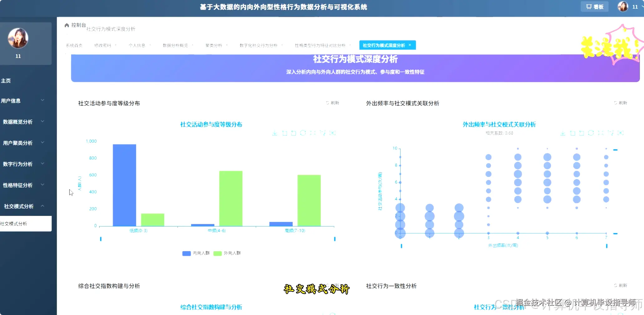Switch to the 性格类型行为特征对比分析 tab
Image resolution: width=644 pixels, height=315 pixels.
pos(320,45)
